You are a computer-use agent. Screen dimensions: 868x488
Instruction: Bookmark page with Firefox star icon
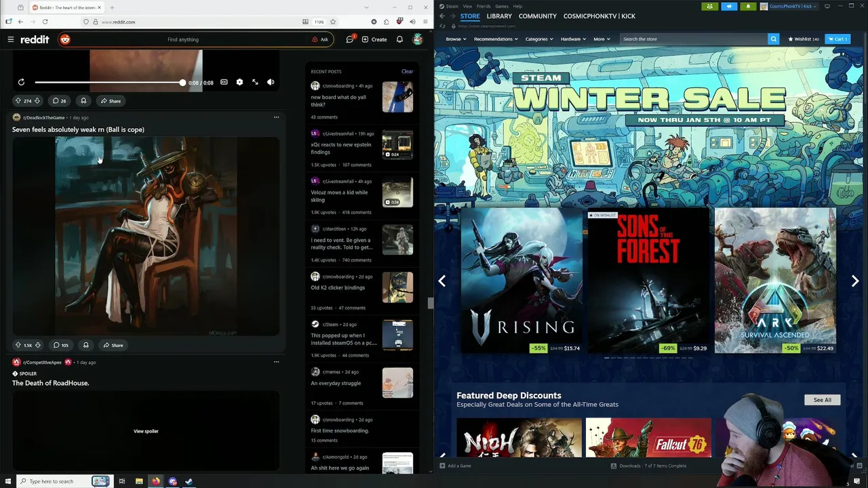point(333,22)
